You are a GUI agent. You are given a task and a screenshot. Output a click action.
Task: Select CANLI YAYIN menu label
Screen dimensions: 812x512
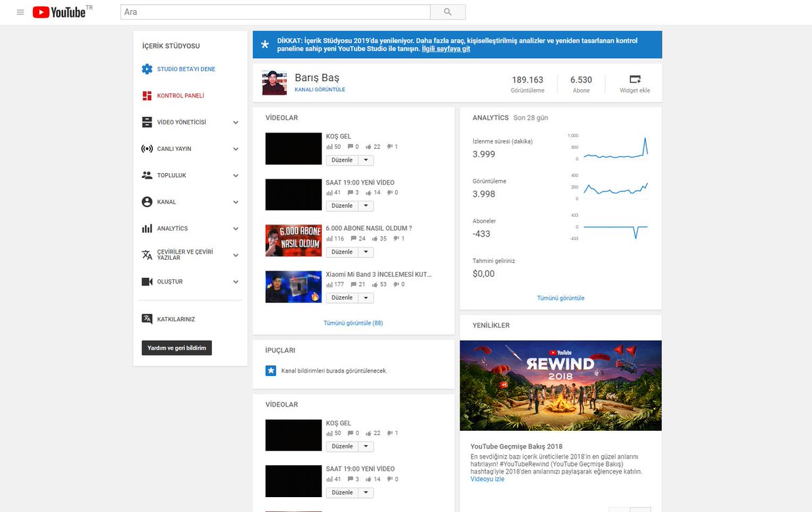click(x=174, y=149)
